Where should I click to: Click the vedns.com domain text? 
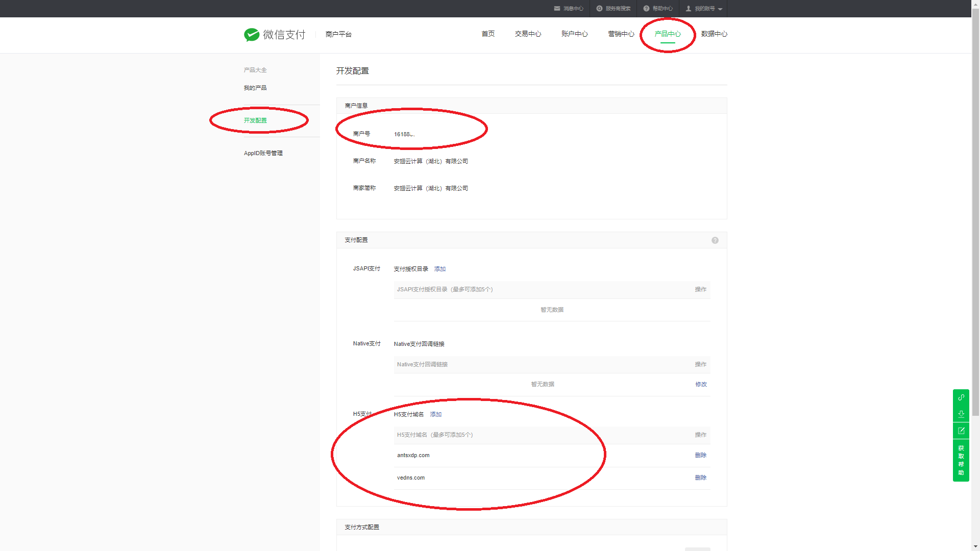click(411, 478)
